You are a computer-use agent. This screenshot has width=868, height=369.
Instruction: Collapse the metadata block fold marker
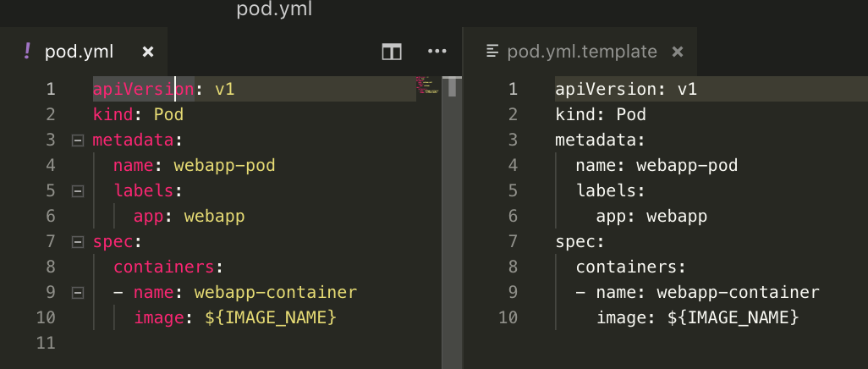click(x=78, y=140)
